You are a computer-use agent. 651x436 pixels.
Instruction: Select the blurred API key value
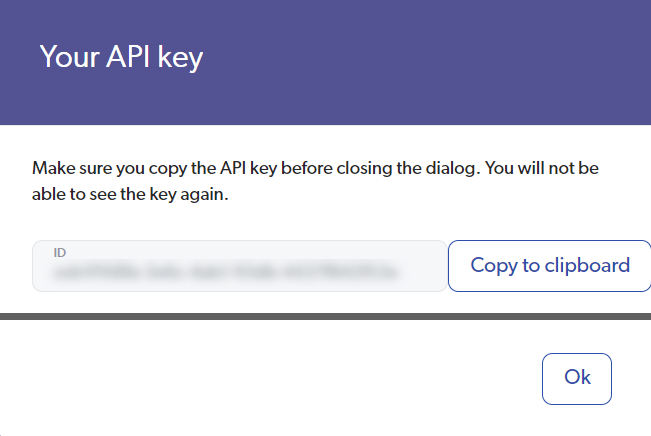click(225, 271)
